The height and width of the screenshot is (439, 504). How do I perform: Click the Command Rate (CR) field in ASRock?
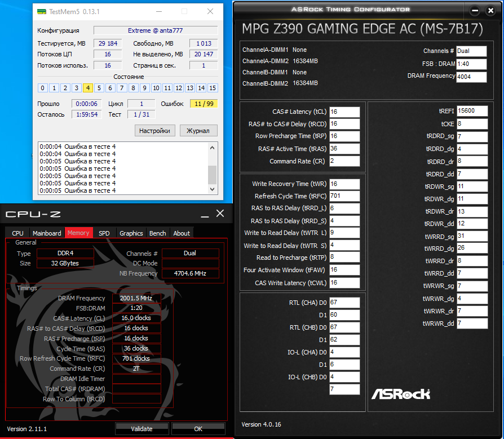[344, 161]
